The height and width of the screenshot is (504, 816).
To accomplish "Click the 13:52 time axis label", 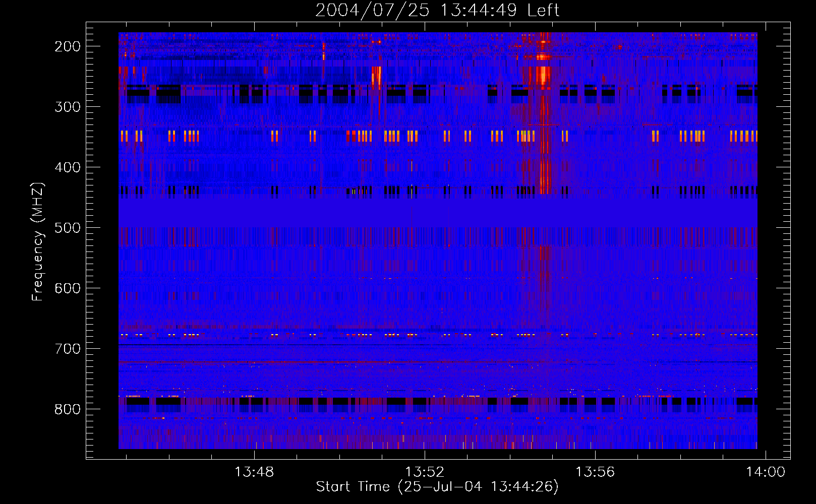I will pos(425,472).
